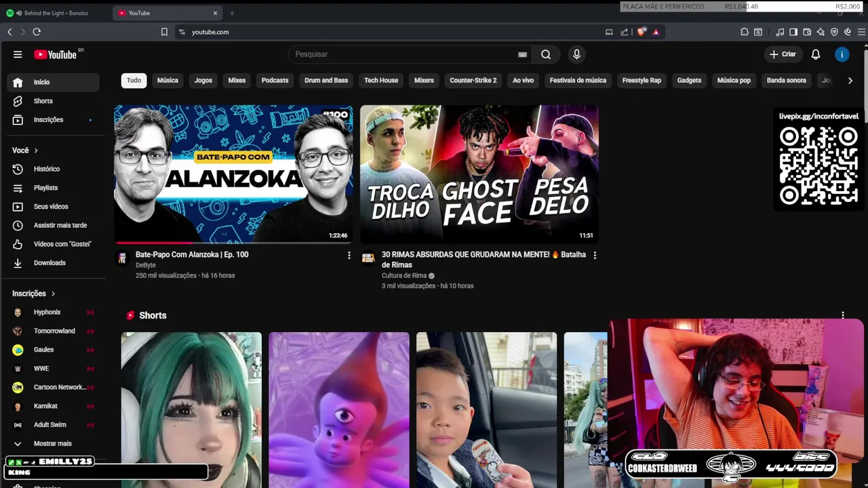Select the Podcasts filter chip
The image size is (868, 488).
click(x=275, y=81)
